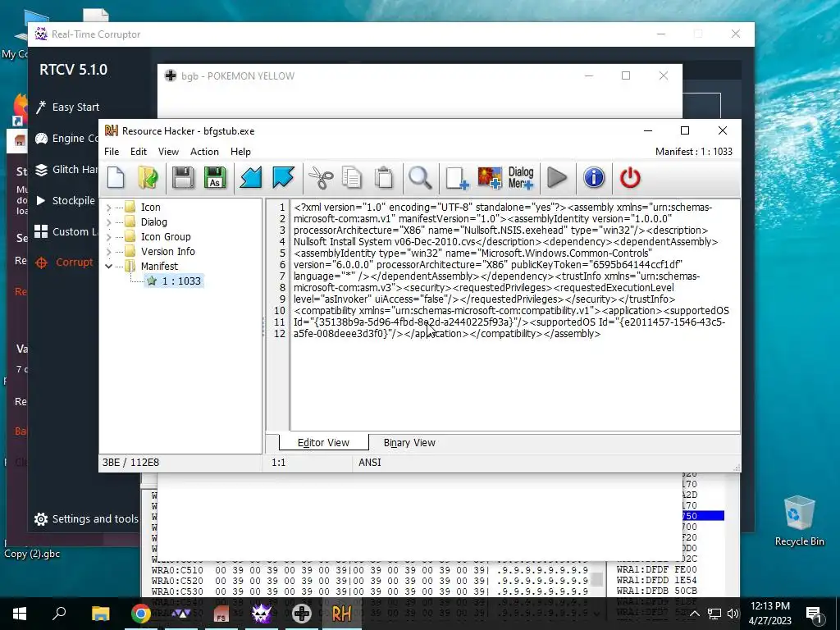The width and height of the screenshot is (840, 630).
Task: Open the notification center icon
Action: point(814,614)
